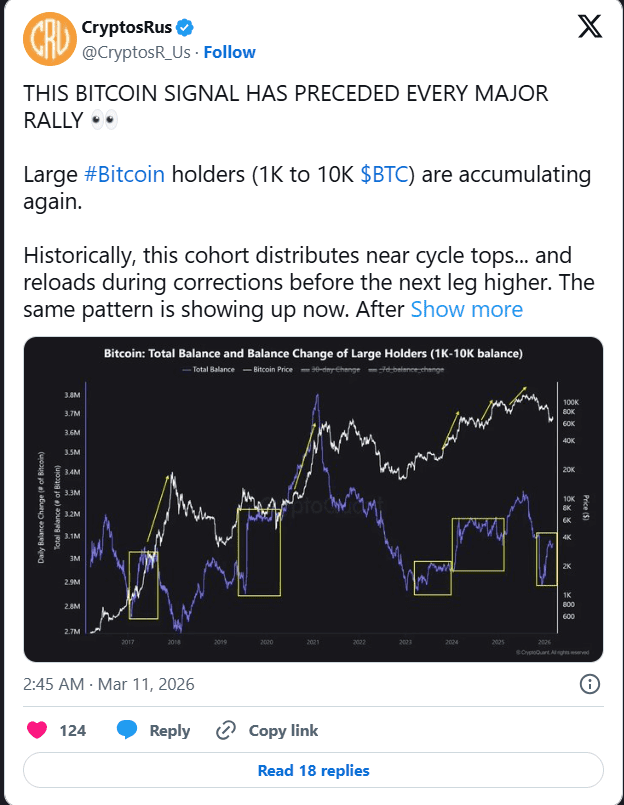
Task: Follow the CryptosRus account
Action: pyautogui.click(x=229, y=52)
